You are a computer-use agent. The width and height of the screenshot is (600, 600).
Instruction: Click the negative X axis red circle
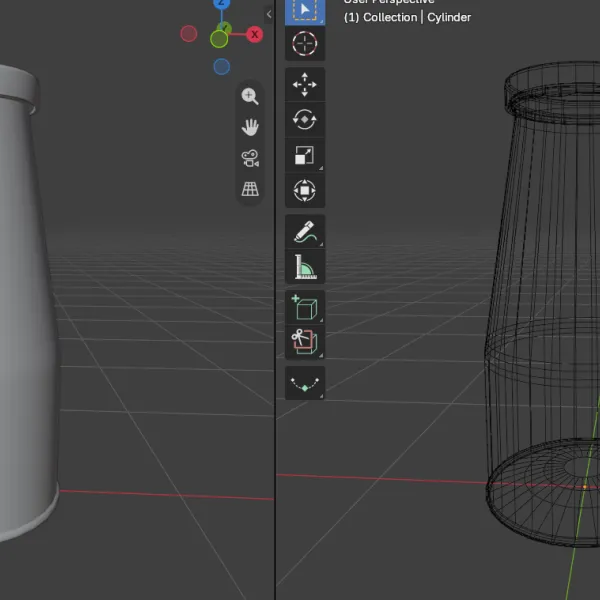[189, 34]
